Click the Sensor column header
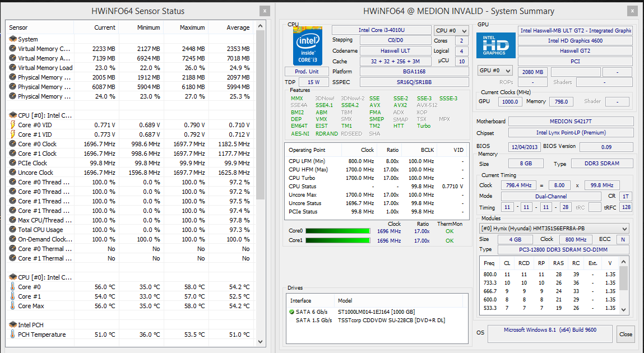Screen dimensions: 644x353 40,27
